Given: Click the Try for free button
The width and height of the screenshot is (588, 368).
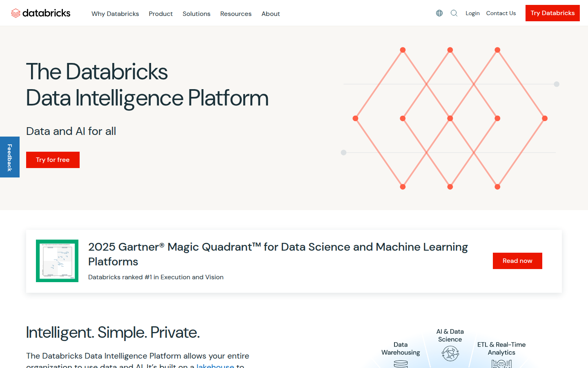Looking at the screenshot, I should (53, 160).
